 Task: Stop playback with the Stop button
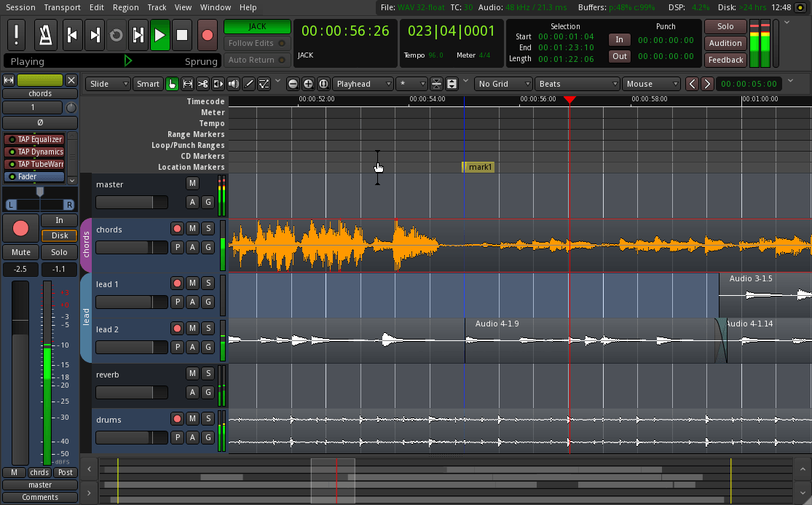click(182, 34)
